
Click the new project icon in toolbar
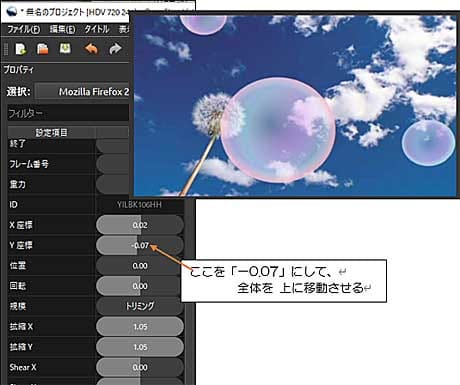[21, 49]
